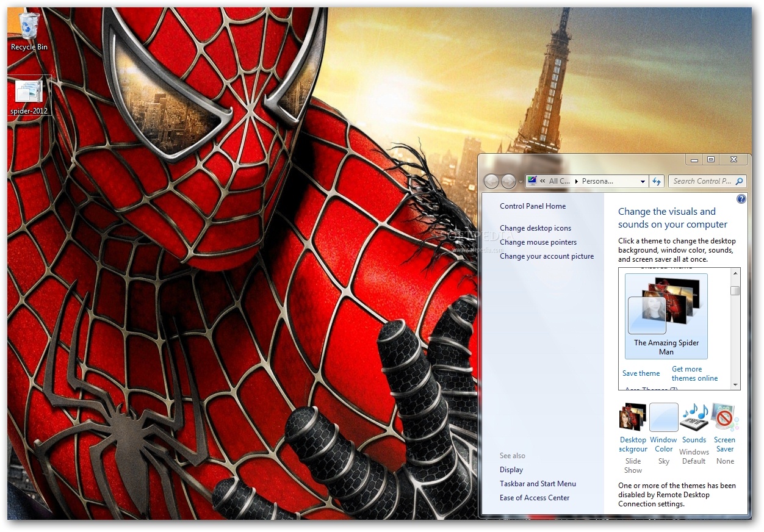This screenshot has height=532, width=764.
Task: Click the theme list scrollbar thumb
Action: pyautogui.click(x=735, y=291)
